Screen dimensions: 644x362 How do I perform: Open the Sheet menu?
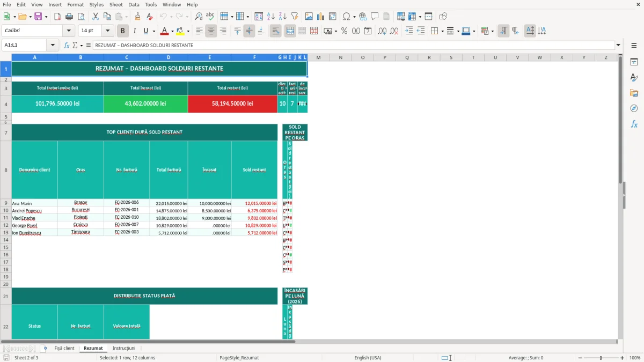[116, 4]
